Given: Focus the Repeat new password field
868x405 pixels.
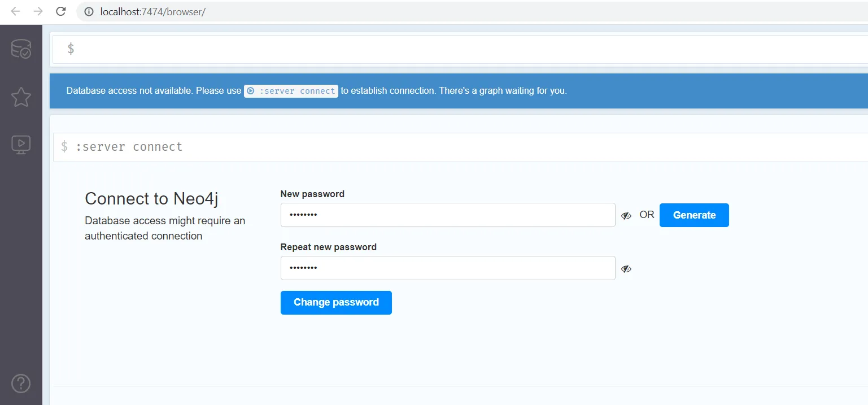Looking at the screenshot, I should tap(448, 268).
